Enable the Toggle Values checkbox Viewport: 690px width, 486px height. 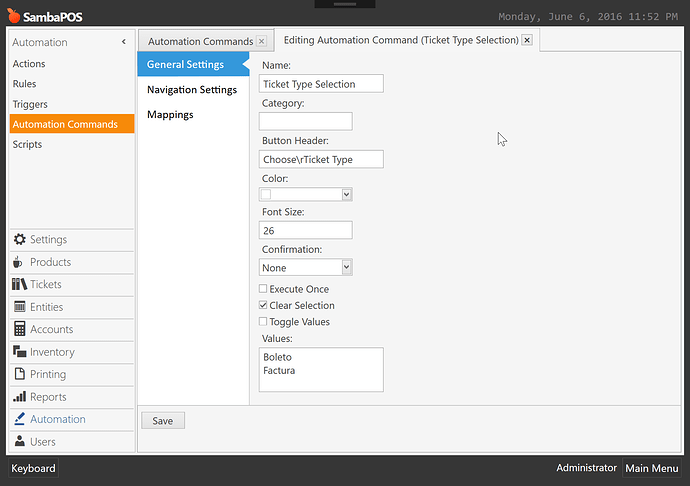click(x=263, y=321)
